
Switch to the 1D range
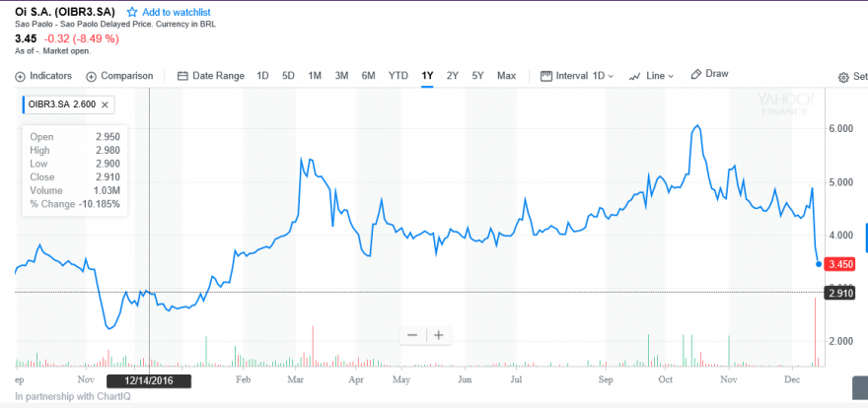pyautogui.click(x=262, y=76)
